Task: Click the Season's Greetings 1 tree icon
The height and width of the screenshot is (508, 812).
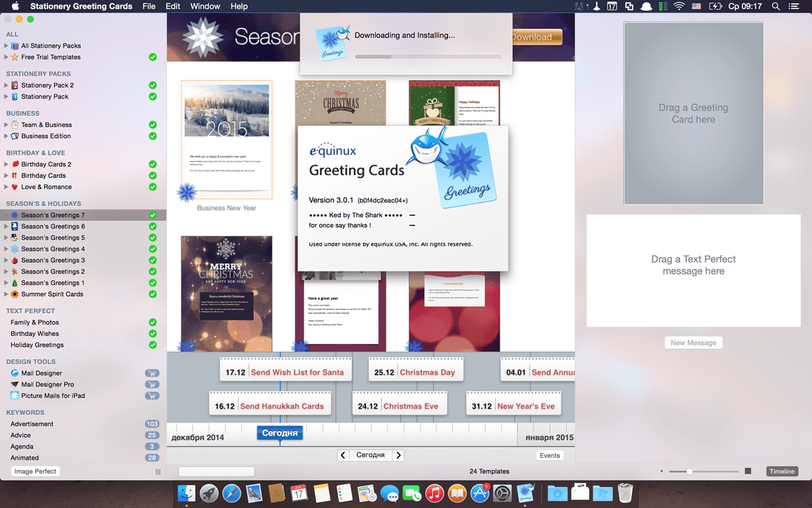Action: 15,283
